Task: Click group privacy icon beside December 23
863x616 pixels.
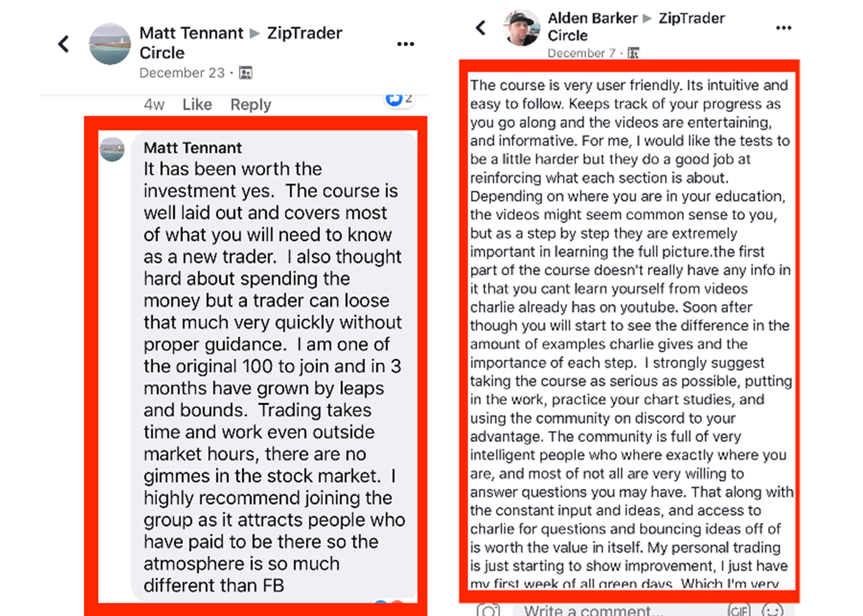Action: [x=246, y=73]
